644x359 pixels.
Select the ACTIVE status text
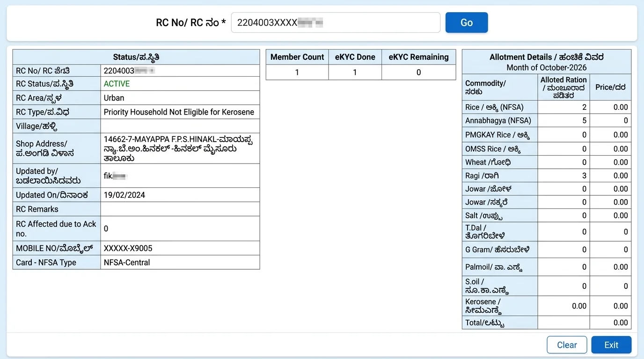point(117,84)
